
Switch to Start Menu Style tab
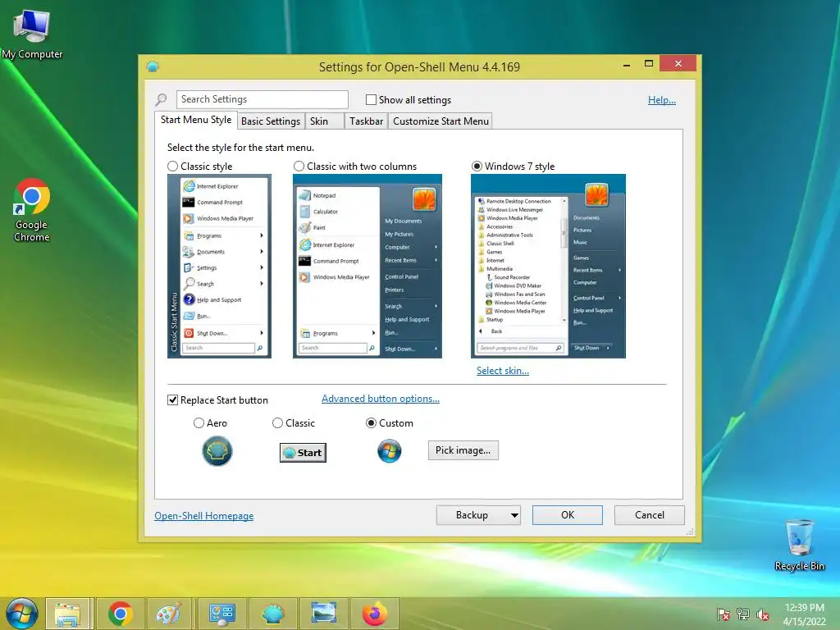pyautogui.click(x=196, y=120)
